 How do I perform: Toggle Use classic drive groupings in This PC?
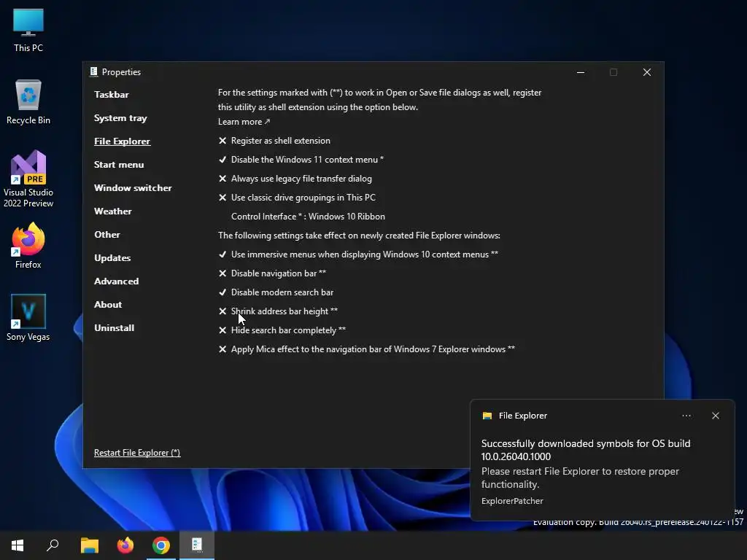pos(298,198)
